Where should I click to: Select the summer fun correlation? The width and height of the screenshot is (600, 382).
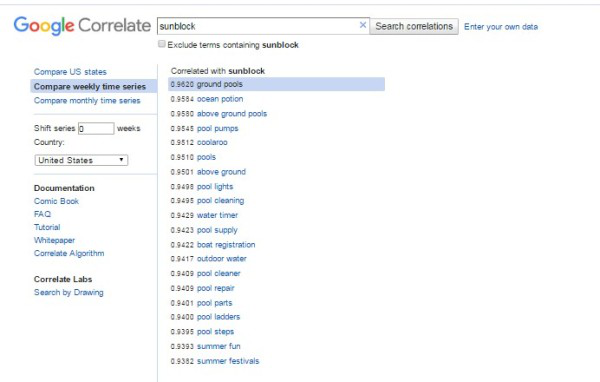point(218,346)
